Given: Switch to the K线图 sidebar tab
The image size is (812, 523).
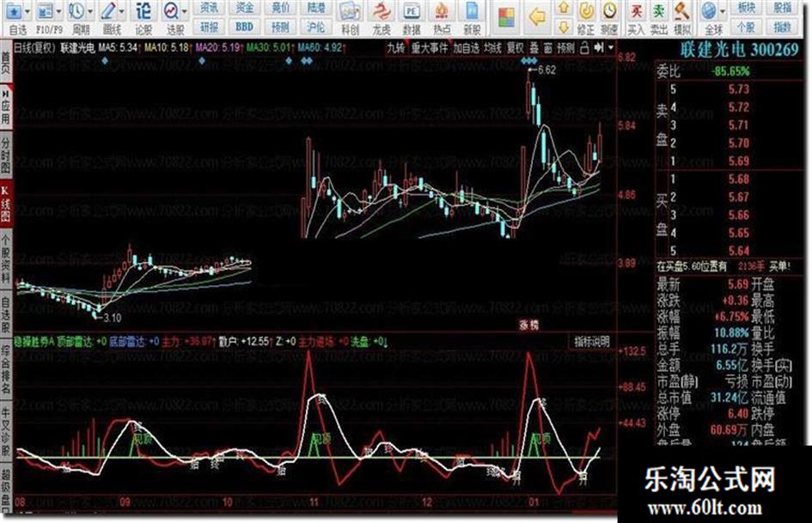Looking at the screenshot, I should tap(6, 204).
